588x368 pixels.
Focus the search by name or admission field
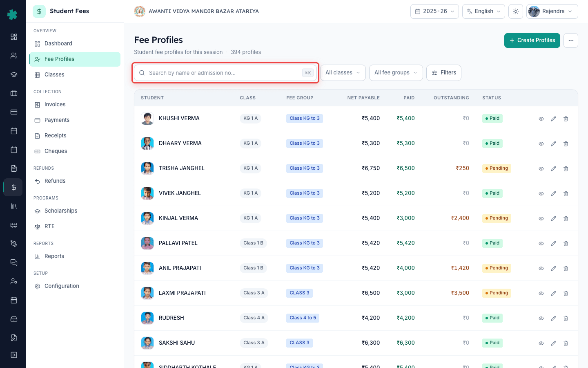tap(225, 73)
